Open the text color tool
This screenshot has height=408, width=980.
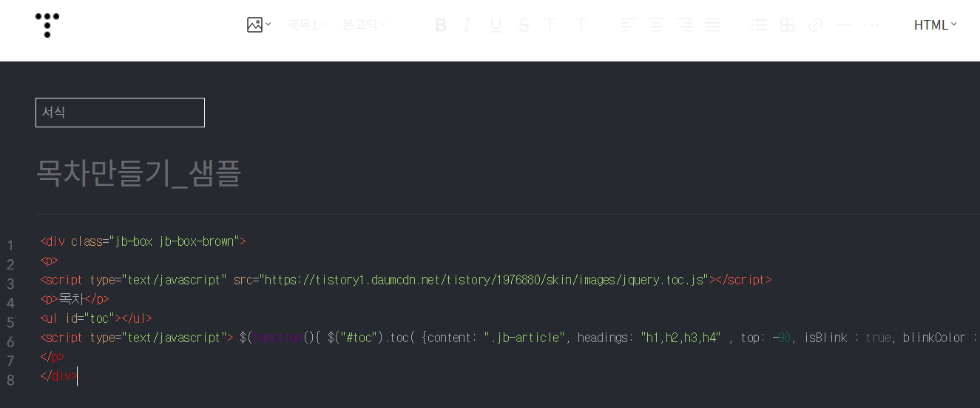550,25
